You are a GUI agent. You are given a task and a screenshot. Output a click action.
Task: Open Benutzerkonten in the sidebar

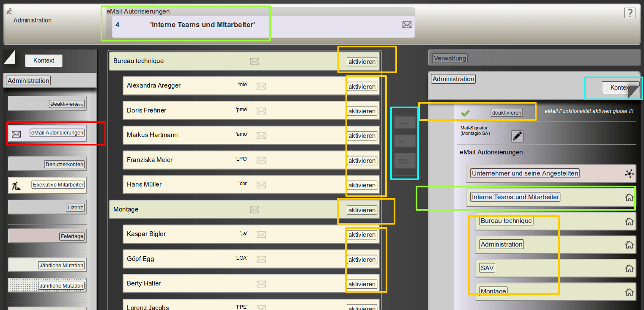click(x=65, y=164)
